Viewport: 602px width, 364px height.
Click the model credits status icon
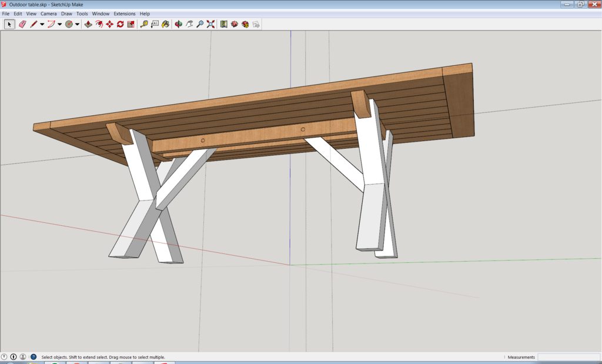point(14,357)
